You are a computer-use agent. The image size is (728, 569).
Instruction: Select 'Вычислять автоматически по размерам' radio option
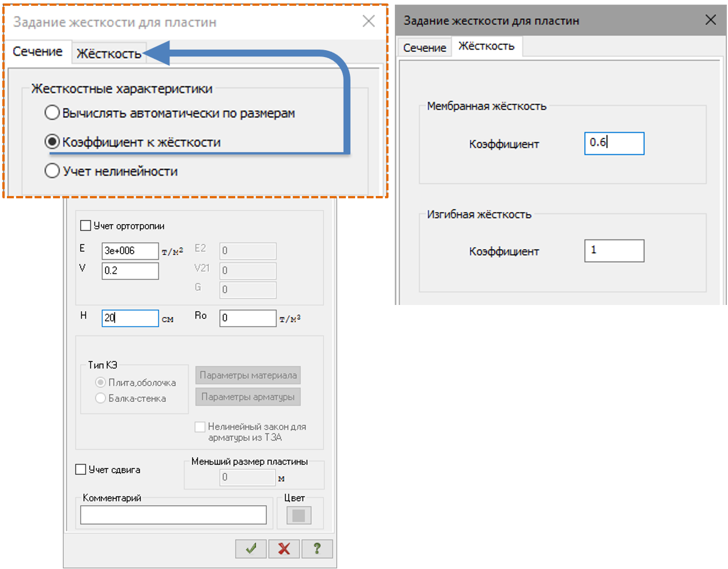pos(52,112)
